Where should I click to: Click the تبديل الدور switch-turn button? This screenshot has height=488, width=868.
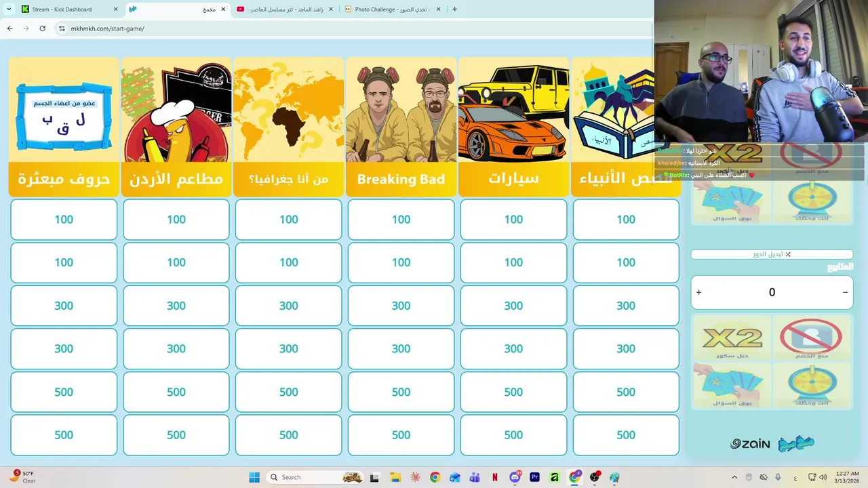pyautogui.click(x=772, y=254)
